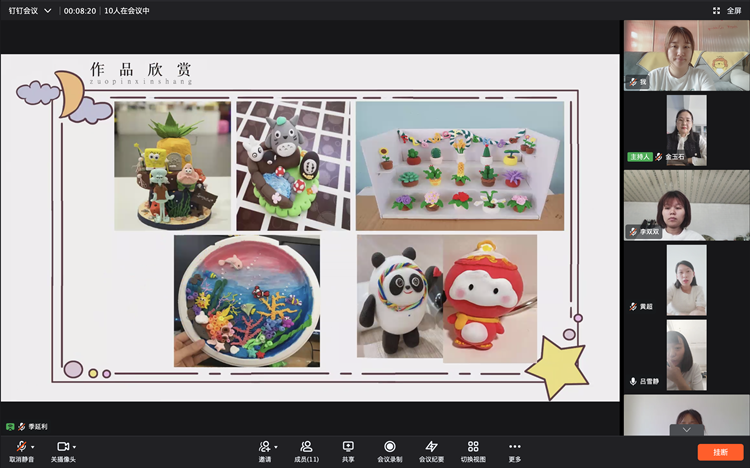
Task: Click the green 主持人 host badge
Action: pos(640,156)
